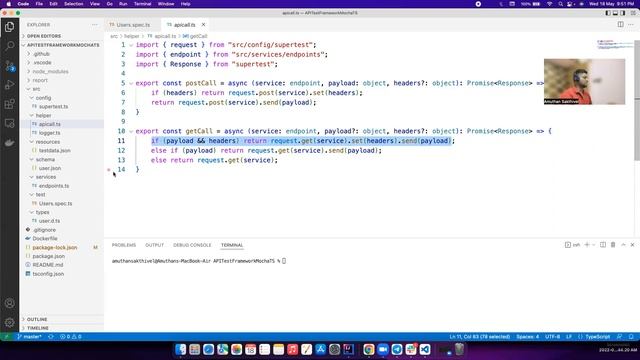640x360 pixels.
Task: Click the Zoom icon in the dock
Action: pyautogui.click(x=382, y=349)
